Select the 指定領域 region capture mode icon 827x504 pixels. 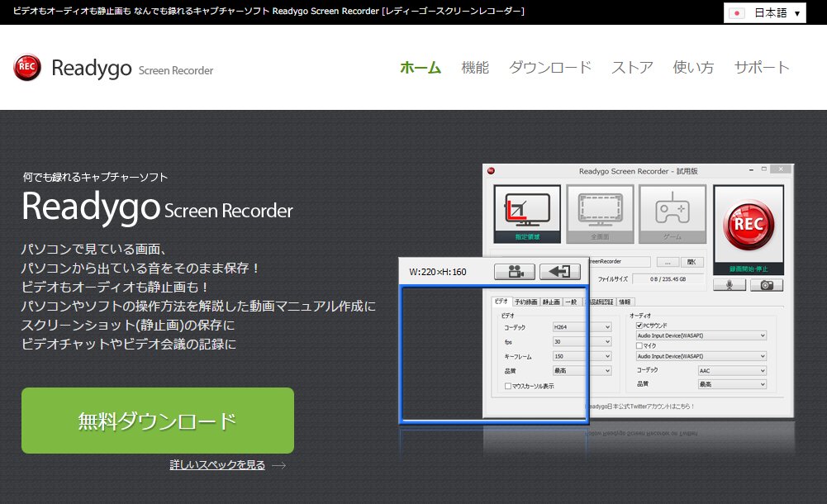click(x=527, y=213)
